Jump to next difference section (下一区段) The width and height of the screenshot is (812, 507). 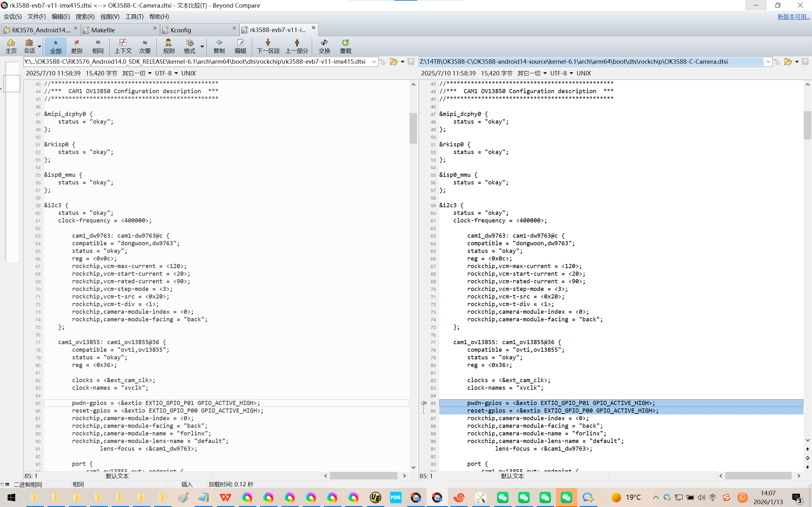tap(268, 46)
